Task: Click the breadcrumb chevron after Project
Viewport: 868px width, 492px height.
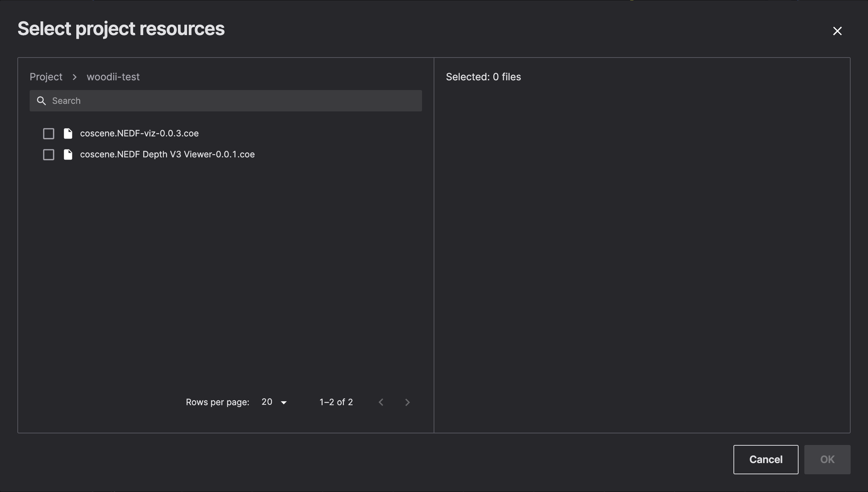Action: tap(74, 77)
